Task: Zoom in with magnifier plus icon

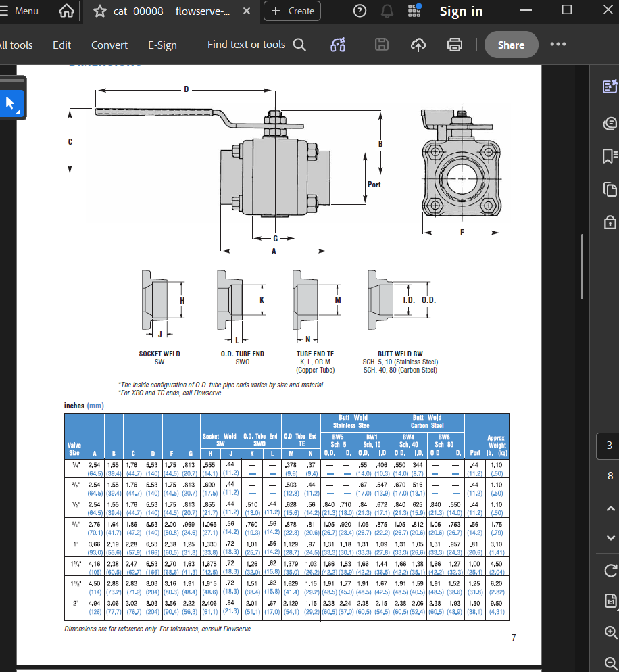Action: coord(611,632)
